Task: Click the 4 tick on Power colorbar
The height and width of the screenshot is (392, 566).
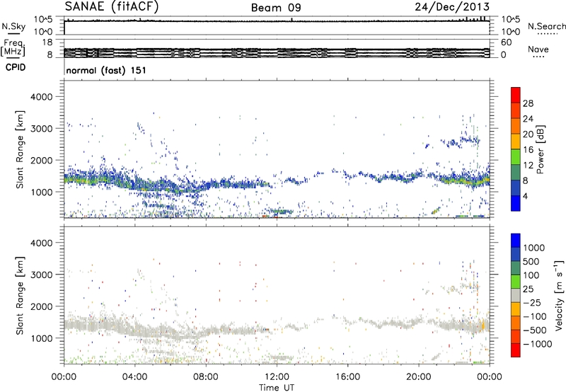Action: (525, 196)
